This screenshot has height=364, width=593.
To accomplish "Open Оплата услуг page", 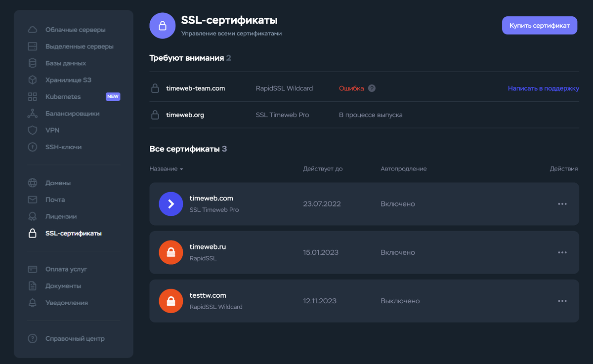I will (66, 269).
